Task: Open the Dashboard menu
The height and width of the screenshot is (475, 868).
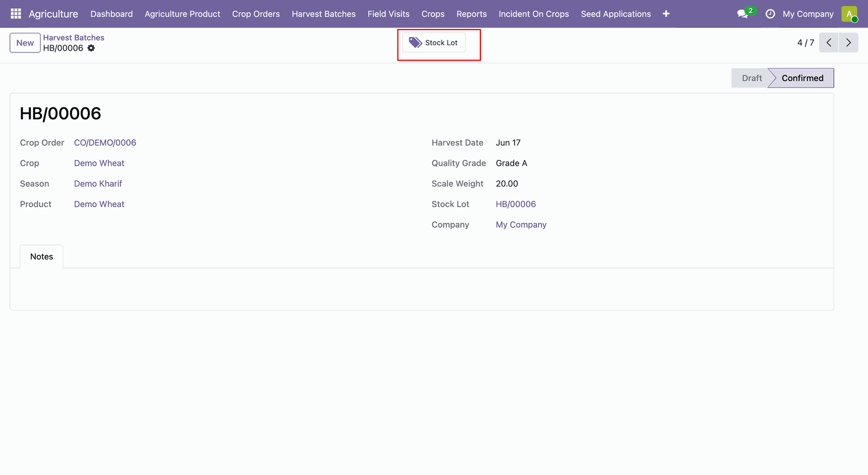Action: [x=112, y=14]
